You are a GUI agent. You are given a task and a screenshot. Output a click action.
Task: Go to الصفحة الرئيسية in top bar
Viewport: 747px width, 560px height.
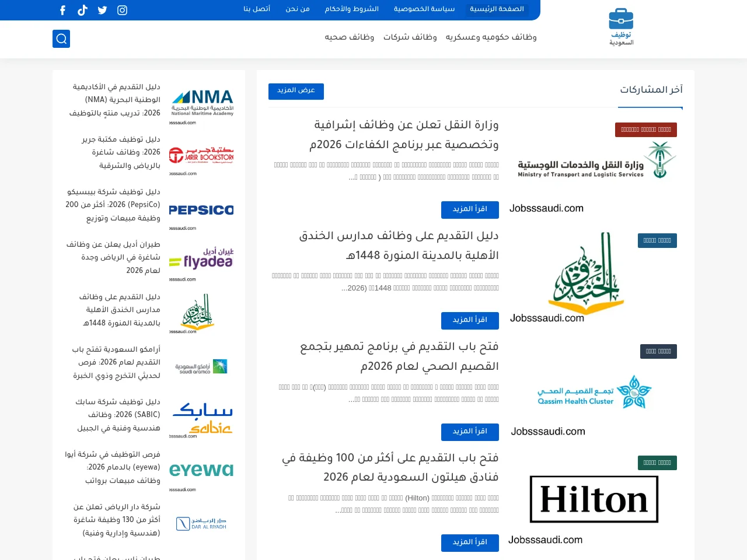tap(497, 9)
